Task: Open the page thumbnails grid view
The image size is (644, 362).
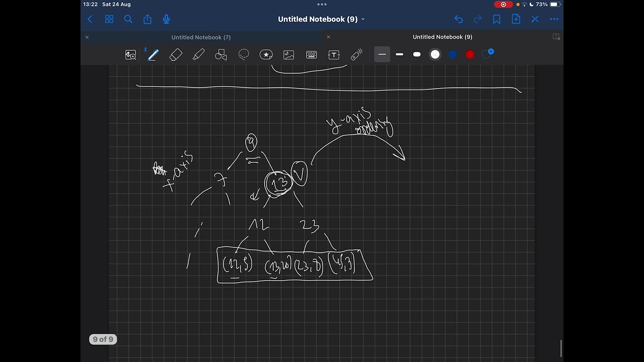Action: coord(109,19)
